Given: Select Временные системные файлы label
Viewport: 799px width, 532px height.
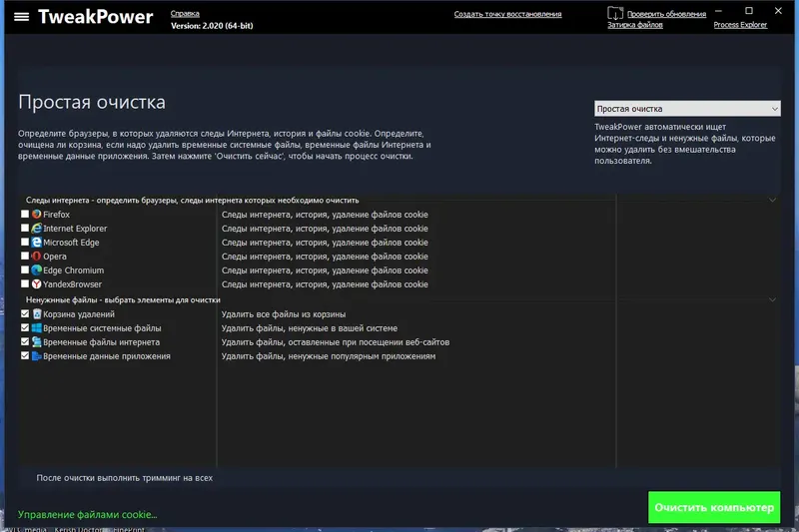Looking at the screenshot, I should [102, 328].
